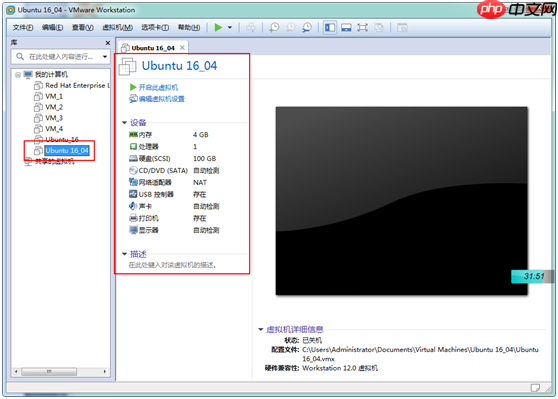Select VM_1 in the library tree
The image size is (558, 399).
tap(48, 96)
